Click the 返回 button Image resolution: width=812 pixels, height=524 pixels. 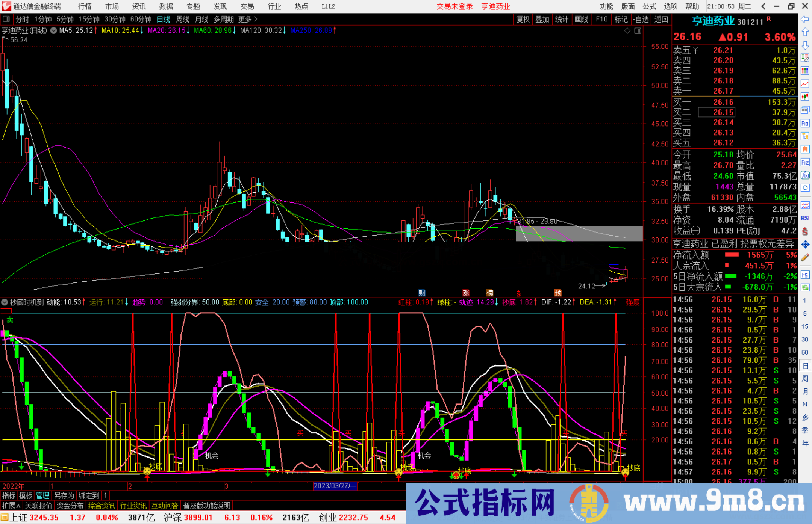coord(661,19)
